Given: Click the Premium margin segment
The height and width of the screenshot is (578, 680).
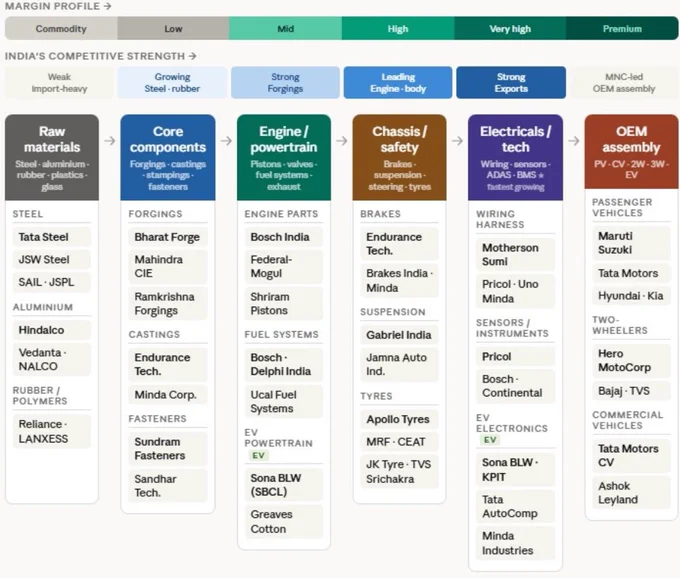Looking at the screenshot, I should pos(622,29).
